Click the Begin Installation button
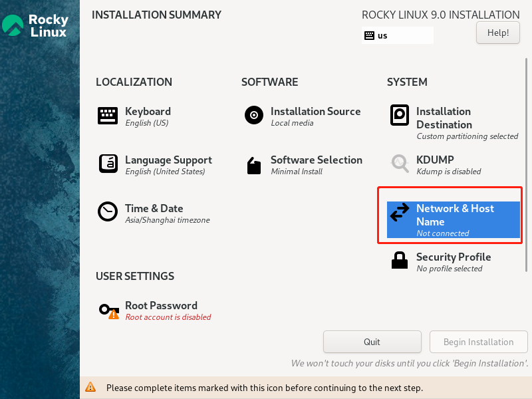Viewport: 532px width, 399px height. click(478, 342)
